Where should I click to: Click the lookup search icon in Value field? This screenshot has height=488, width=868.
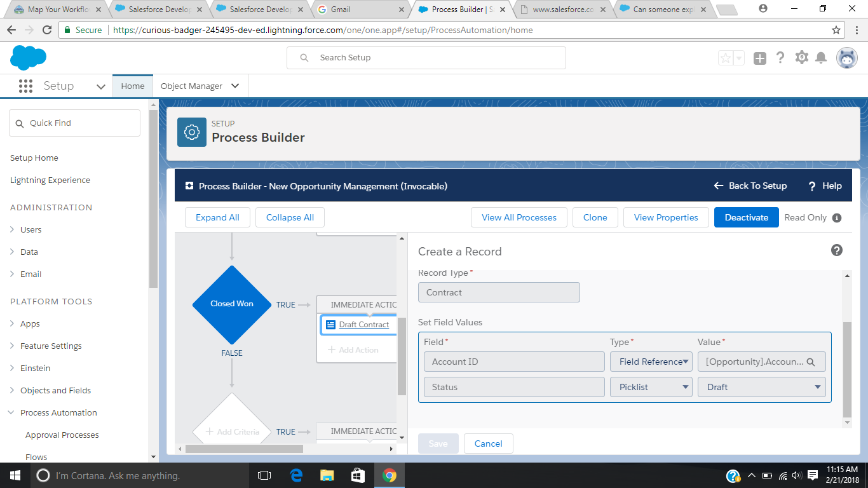tap(811, 362)
